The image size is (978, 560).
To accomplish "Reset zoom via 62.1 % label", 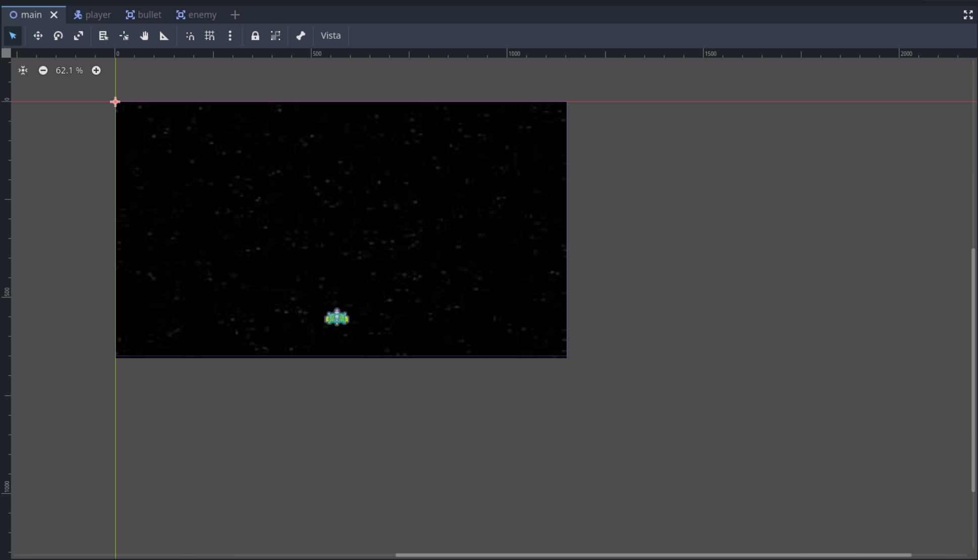I will coord(69,70).
